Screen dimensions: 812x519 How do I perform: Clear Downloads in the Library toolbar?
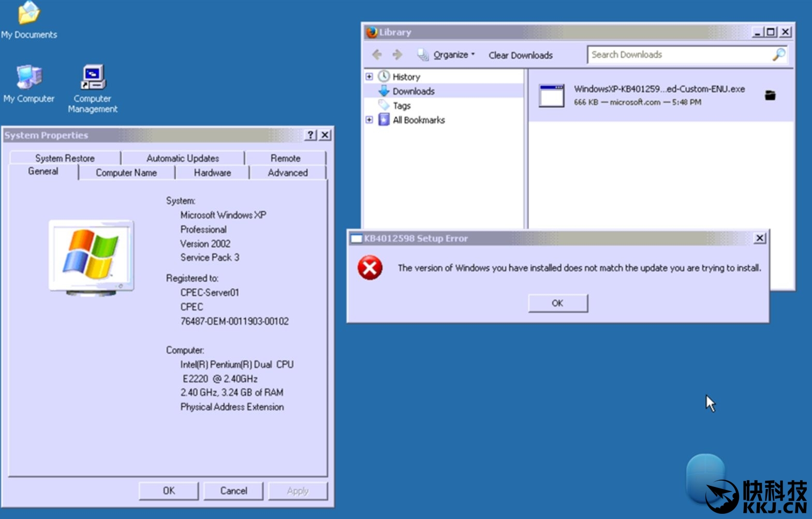click(521, 55)
